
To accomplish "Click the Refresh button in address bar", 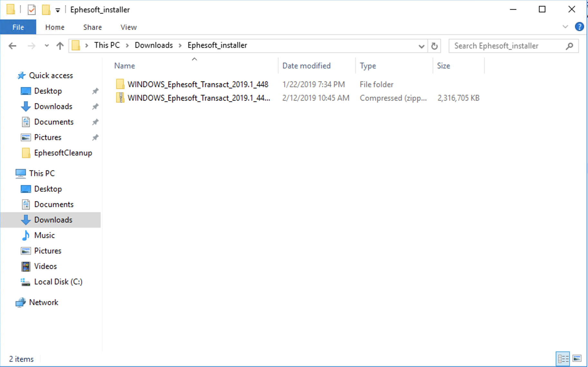I will point(435,46).
